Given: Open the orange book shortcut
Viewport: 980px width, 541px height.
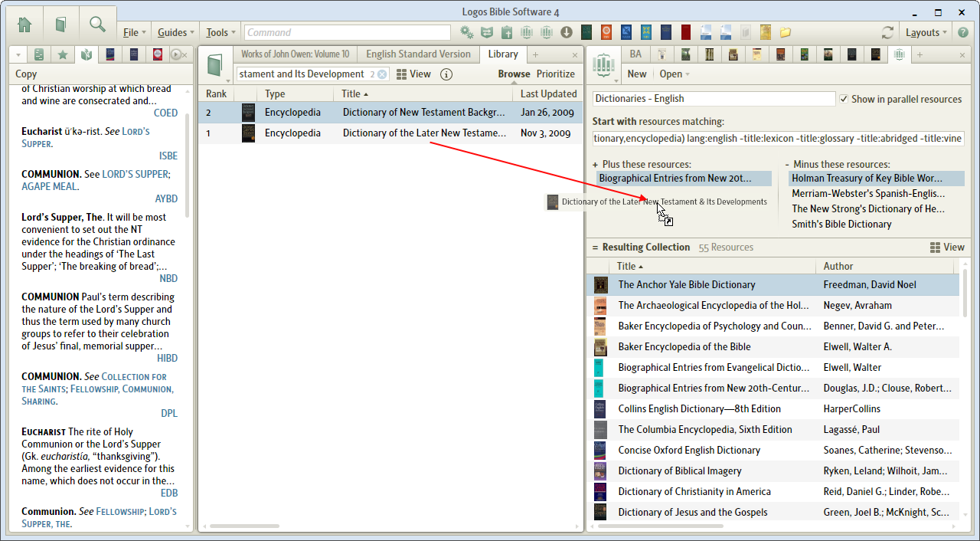Looking at the screenshot, I should click(x=606, y=32).
